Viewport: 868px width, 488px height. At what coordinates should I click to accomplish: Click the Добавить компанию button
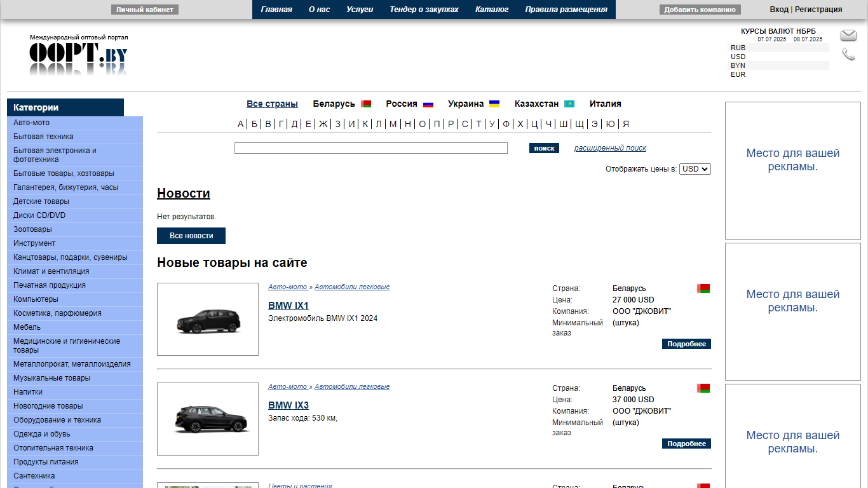700,10
